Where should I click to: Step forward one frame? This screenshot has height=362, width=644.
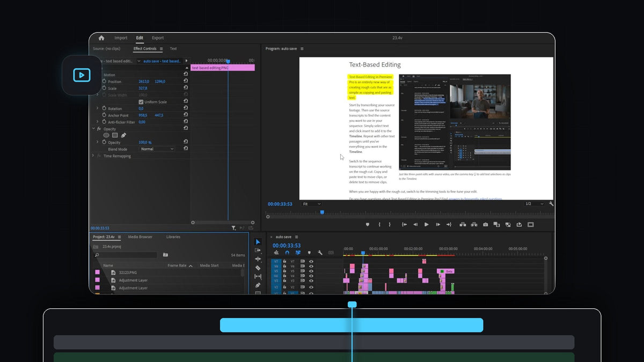[x=438, y=225]
